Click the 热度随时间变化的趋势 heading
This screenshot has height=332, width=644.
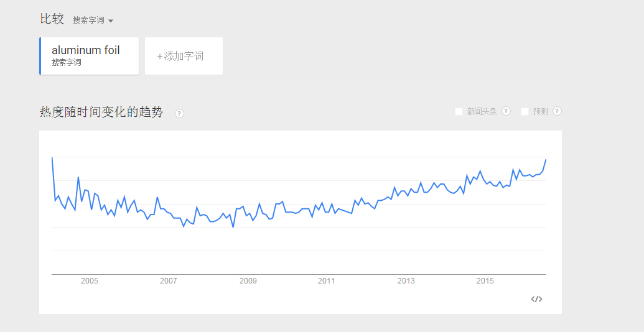coord(101,112)
